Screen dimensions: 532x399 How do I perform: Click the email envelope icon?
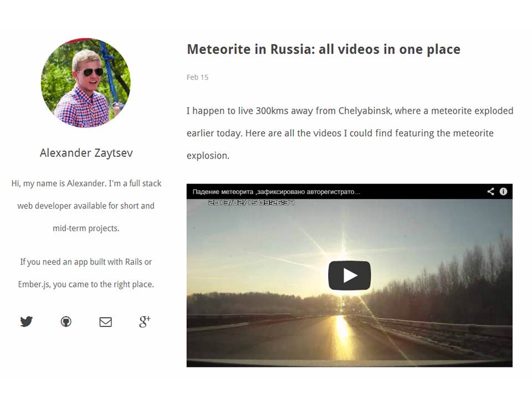105,321
